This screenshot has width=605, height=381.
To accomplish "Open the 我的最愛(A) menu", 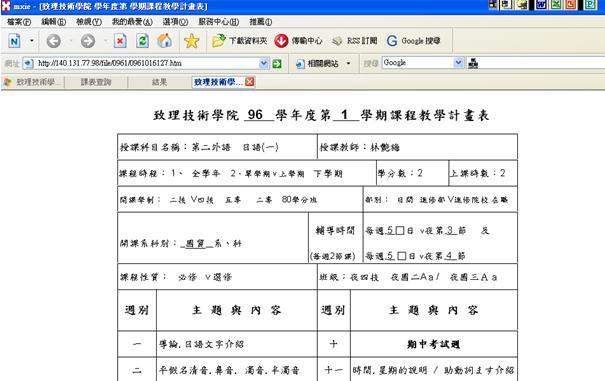I will 132,22.
